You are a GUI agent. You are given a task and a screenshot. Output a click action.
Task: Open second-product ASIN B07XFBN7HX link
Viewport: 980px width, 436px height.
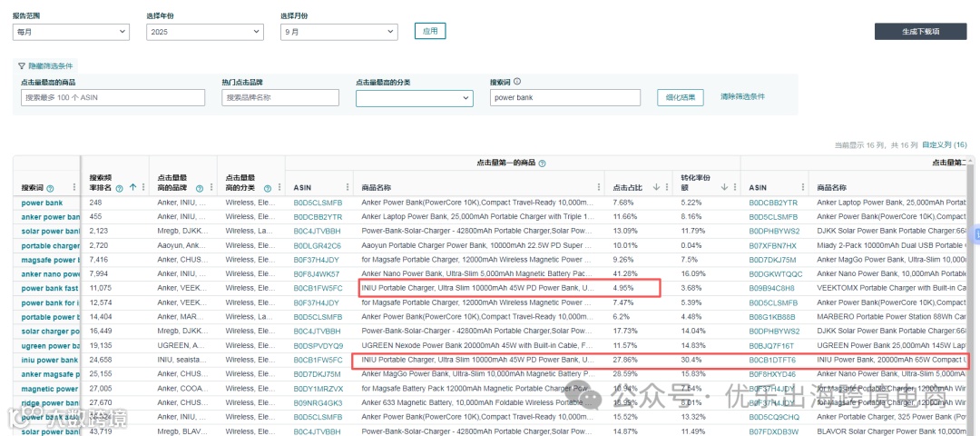click(772, 246)
